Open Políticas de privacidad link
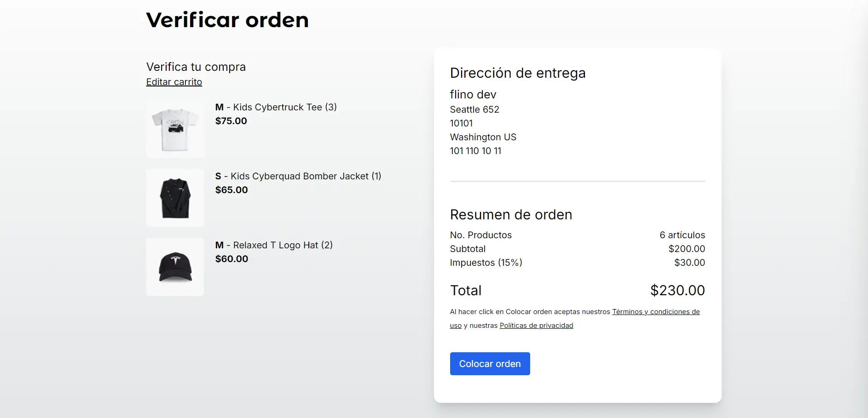Screen dimensions: 868x418 click(536, 326)
